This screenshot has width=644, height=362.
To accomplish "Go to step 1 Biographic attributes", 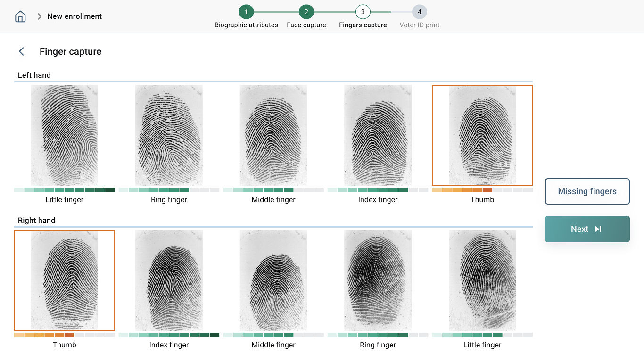I will coord(246,12).
